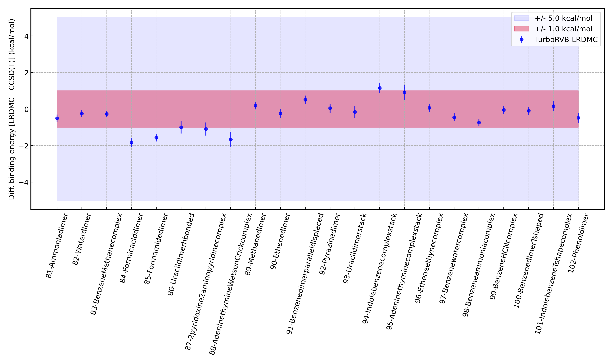
Task: Select the 83-BenzeneMethanecomplex label
Action: click(106, 264)
